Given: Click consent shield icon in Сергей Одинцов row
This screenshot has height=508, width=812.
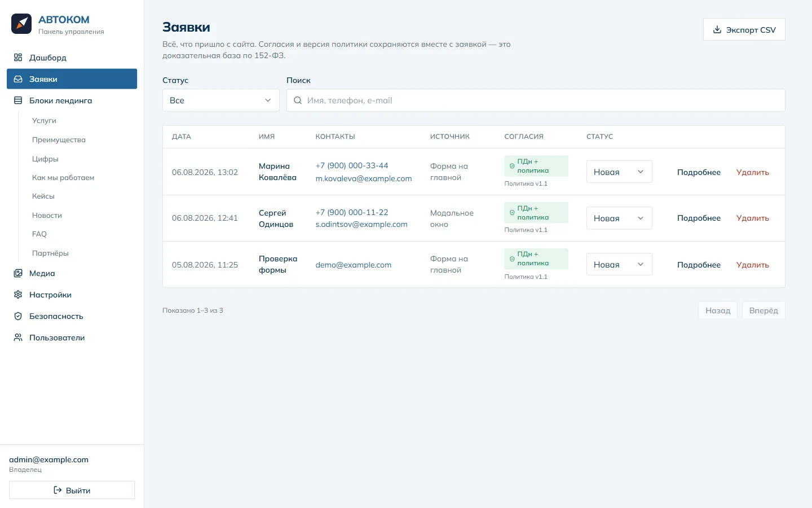Looking at the screenshot, I should point(512,213).
